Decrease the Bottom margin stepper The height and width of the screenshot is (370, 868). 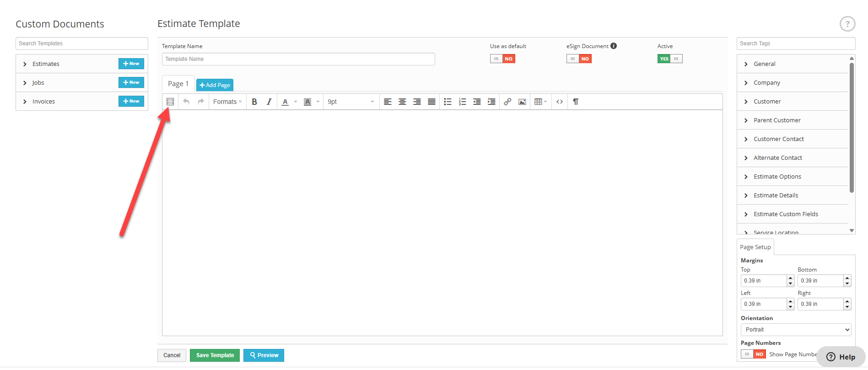click(847, 283)
